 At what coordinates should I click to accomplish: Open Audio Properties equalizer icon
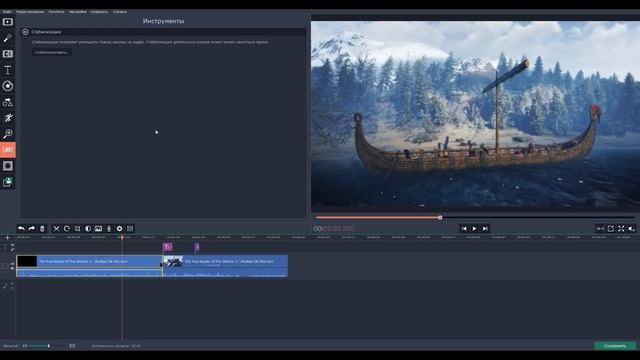pos(130,229)
